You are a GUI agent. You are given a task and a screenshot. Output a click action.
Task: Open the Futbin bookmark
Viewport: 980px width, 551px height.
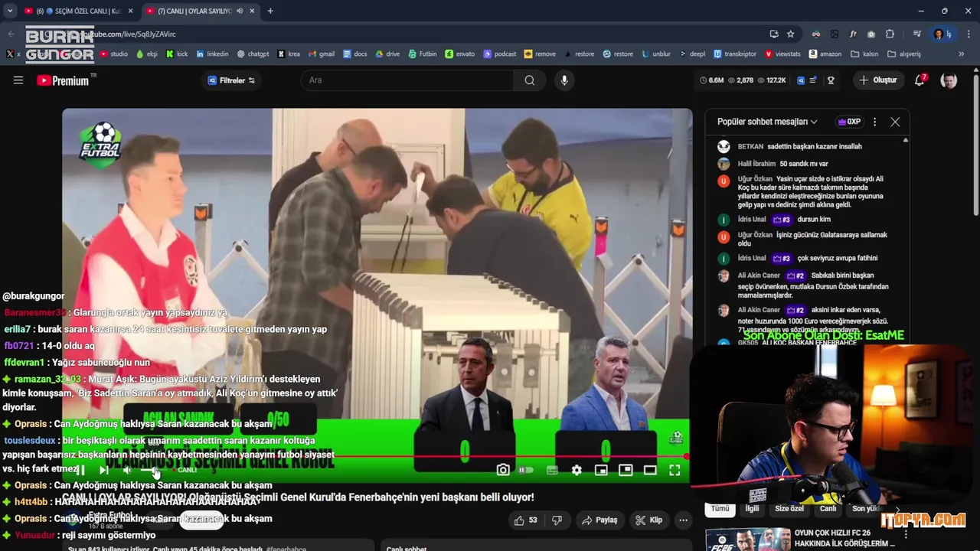(423, 54)
